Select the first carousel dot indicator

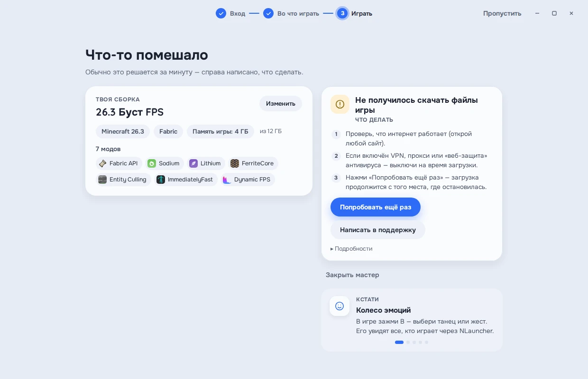point(399,342)
